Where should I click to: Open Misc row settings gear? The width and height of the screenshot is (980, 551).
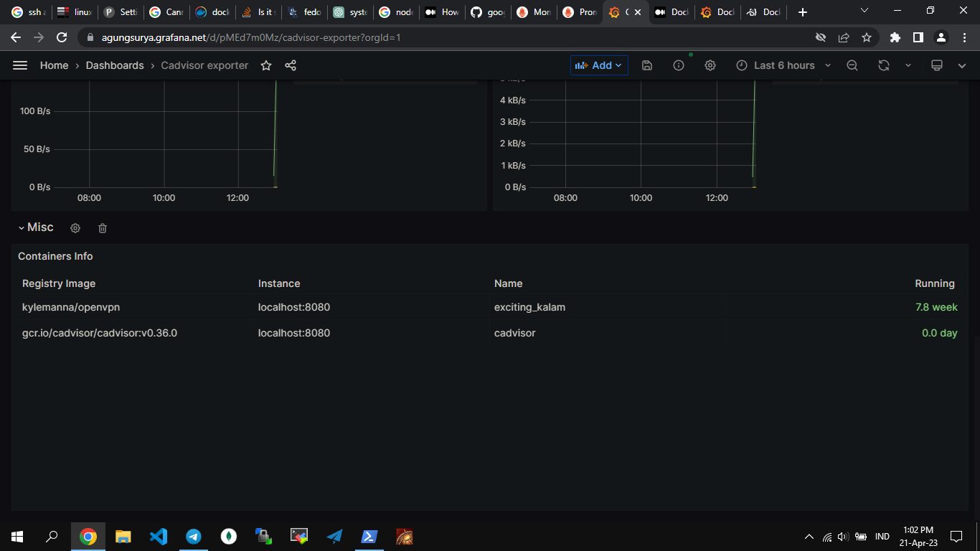(75, 228)
